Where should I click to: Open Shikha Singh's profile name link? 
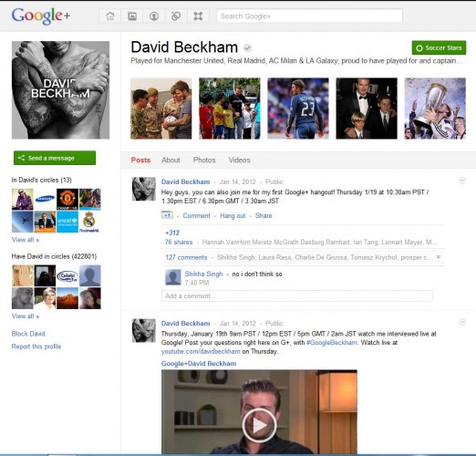(x=203, y=274)
